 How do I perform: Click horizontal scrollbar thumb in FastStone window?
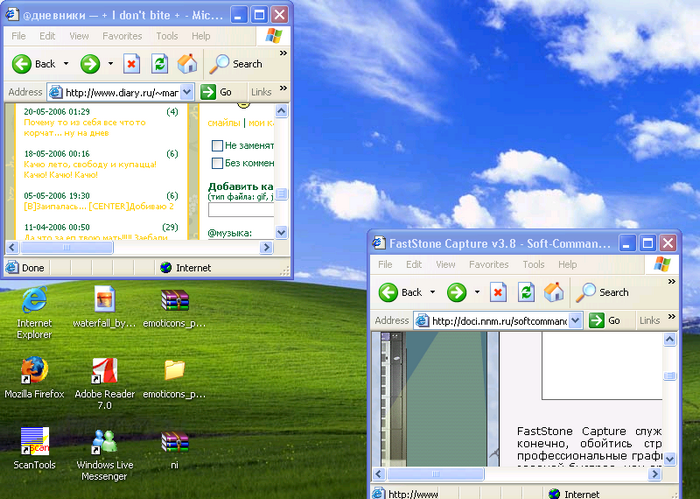tap(436, 474)
